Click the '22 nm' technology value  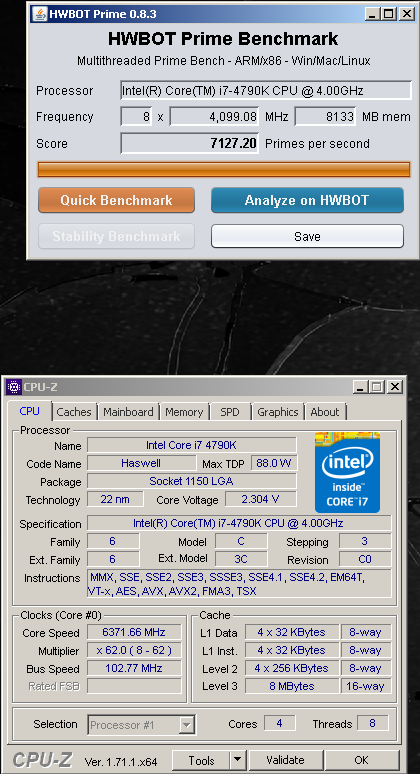click(115, 499)
